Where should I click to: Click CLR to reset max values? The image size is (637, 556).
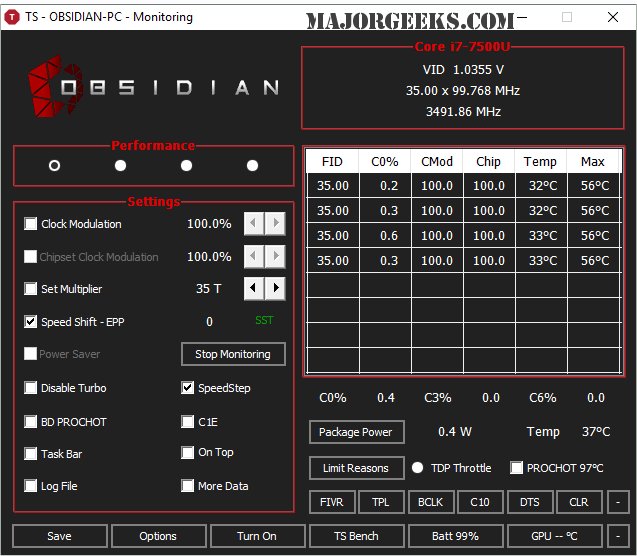(579, 502)
